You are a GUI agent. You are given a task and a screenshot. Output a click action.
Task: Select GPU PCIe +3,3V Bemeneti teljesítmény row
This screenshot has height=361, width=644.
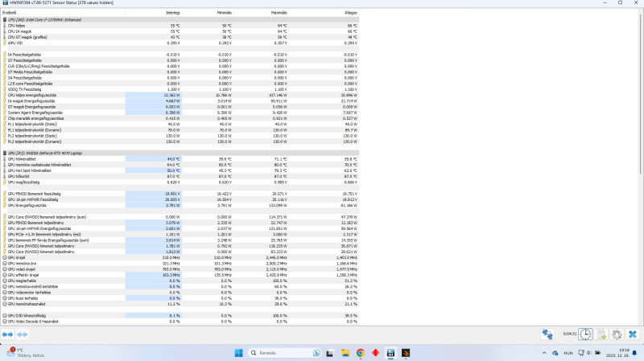180,234
